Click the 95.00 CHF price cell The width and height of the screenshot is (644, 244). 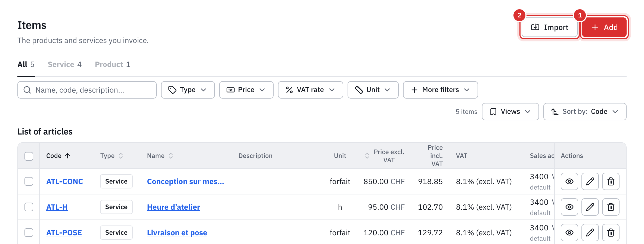pyautogui.click(x=386, y=207)
